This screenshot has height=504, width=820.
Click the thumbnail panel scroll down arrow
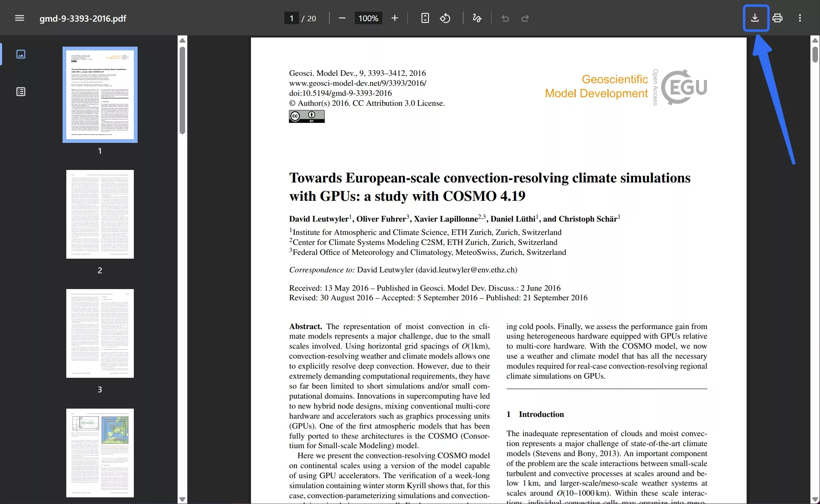[182, 499]
